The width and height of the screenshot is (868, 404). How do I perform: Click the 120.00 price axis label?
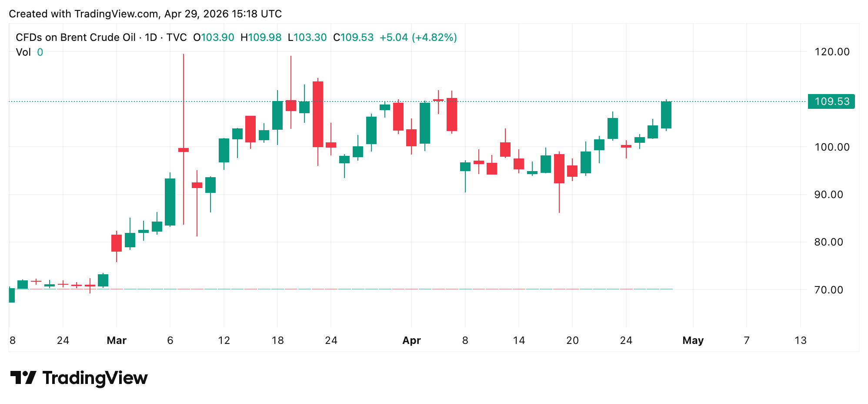[x=831, y=52]
